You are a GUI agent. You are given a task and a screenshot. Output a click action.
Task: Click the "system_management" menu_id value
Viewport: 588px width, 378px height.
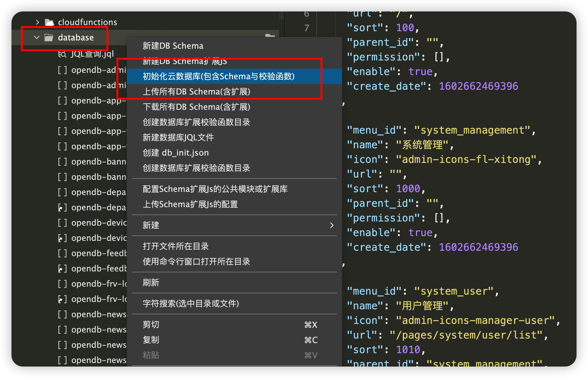pos(472,130)
